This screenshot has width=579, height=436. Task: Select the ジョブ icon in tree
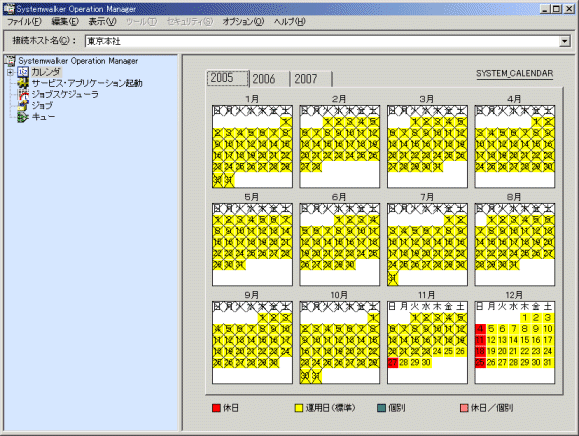point(23,106)
